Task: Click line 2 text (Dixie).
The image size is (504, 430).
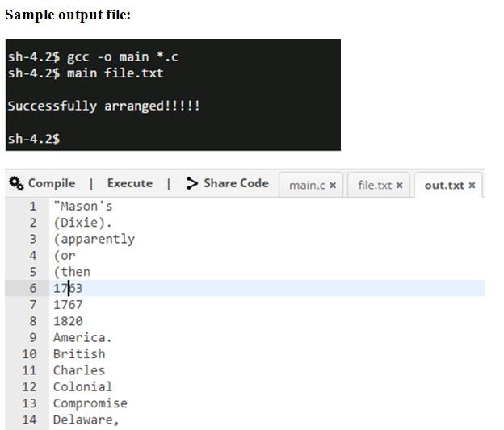Action: click(82, 223)
